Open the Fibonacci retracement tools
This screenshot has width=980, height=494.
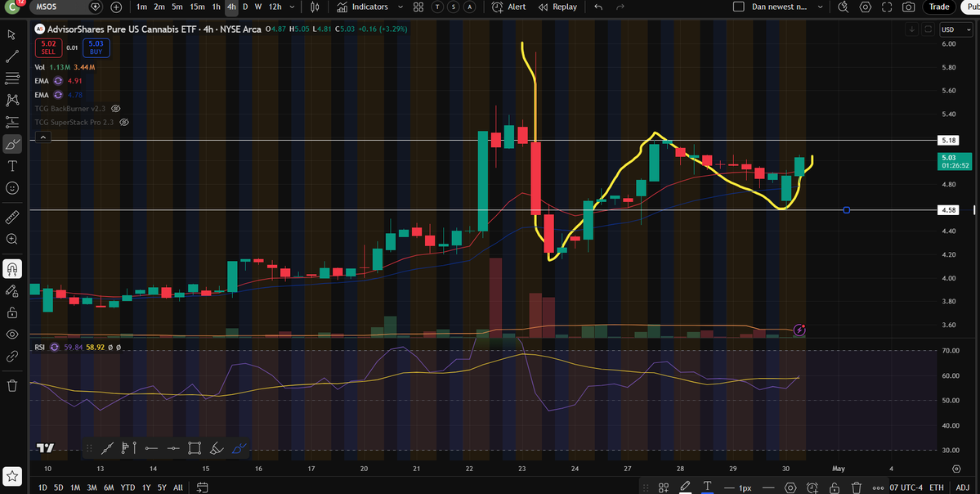click(12, 79)
